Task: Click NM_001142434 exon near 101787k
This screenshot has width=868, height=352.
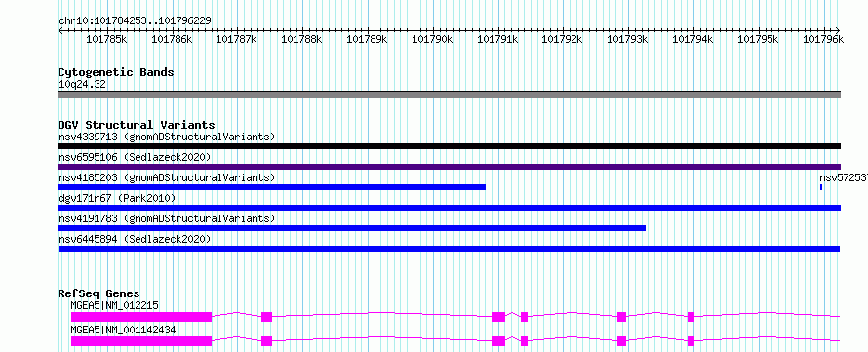Action: click(x=267, y=341)
